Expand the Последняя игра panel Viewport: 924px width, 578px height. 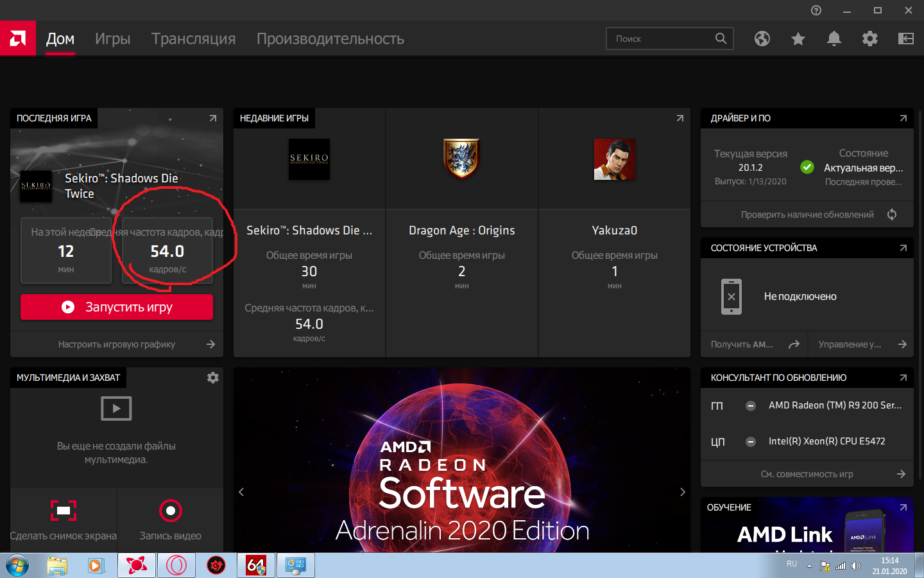pyautogui.click(x=213, y=118)
